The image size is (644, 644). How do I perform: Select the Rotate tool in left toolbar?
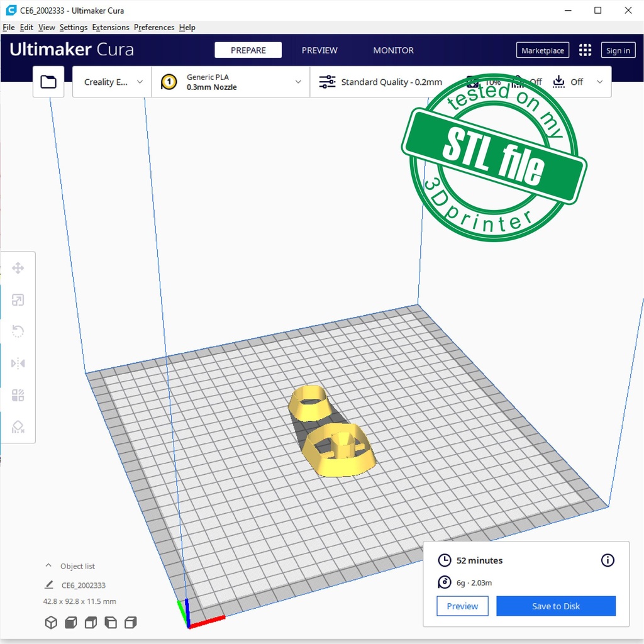coord(18,331)
